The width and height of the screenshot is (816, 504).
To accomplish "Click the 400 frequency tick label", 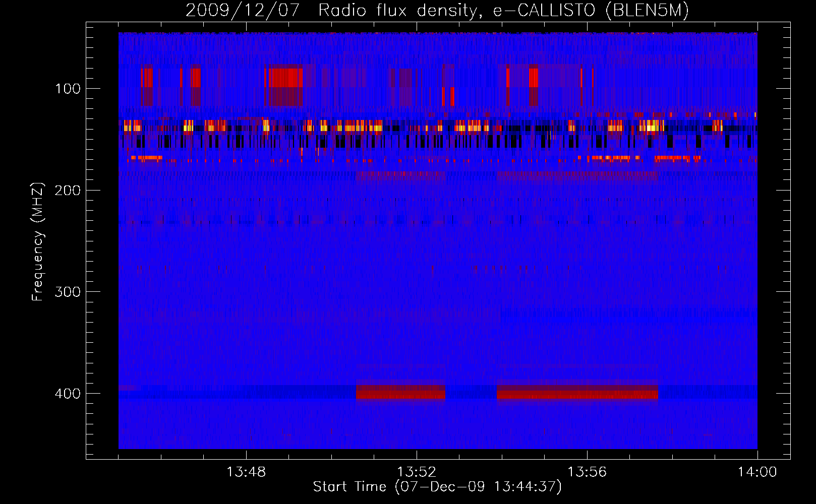I will [x=68, y=393].
